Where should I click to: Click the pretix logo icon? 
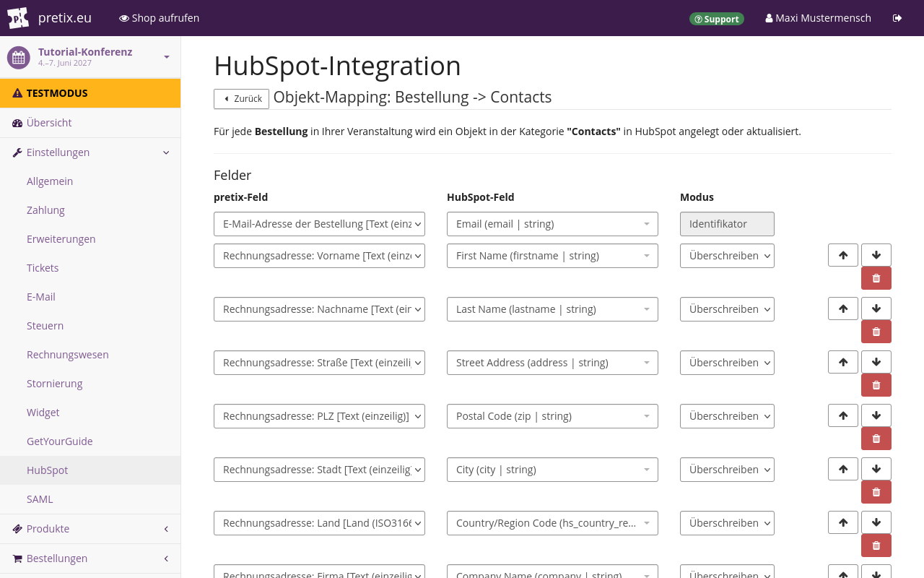pyautogui.click(x=18, y=18)
